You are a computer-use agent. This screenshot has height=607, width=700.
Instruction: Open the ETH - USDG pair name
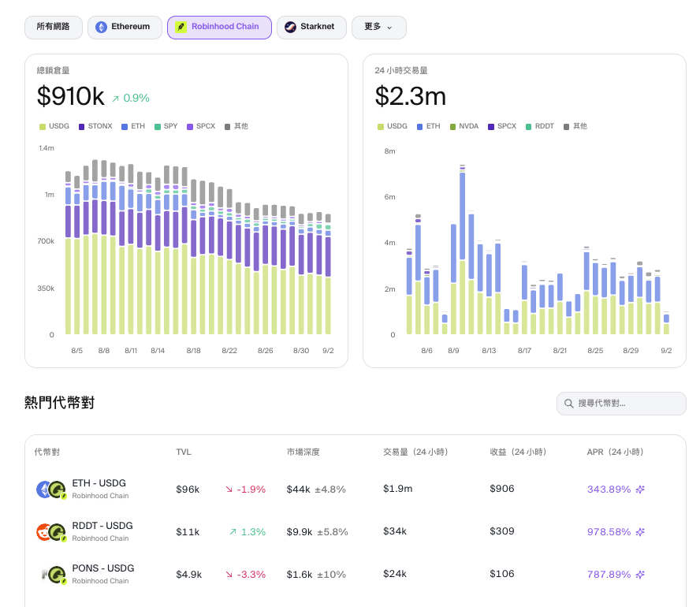click(99, 483)
